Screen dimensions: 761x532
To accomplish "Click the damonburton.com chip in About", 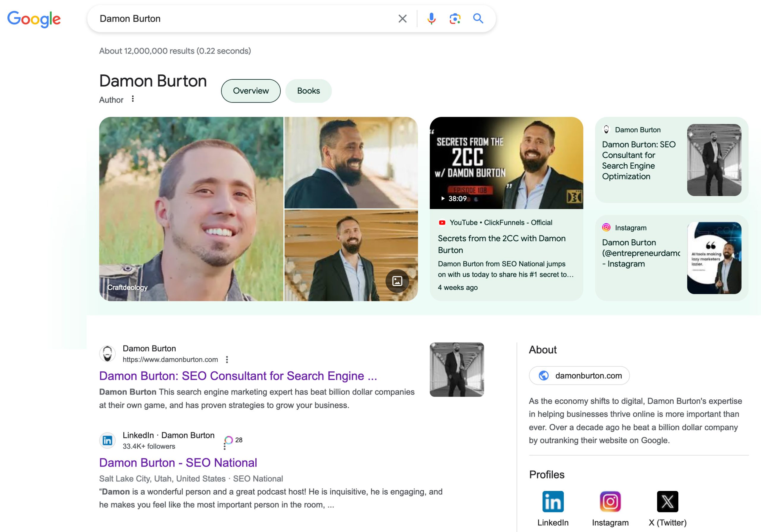I will pos(579,376).
